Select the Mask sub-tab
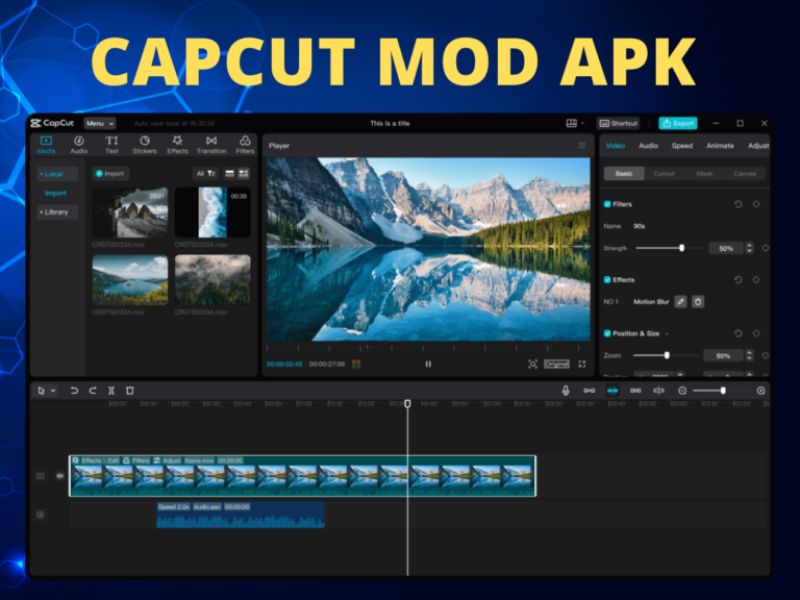 704,173
